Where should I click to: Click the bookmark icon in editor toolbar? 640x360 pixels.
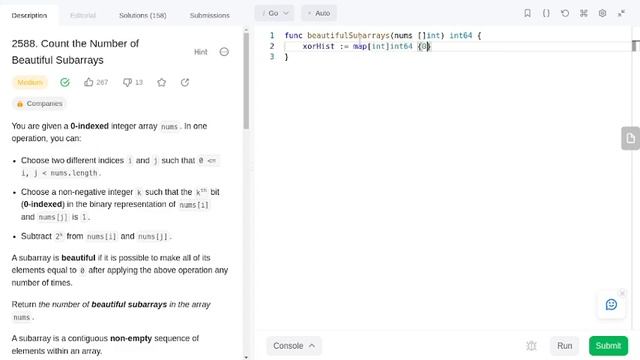coord(527,13)
